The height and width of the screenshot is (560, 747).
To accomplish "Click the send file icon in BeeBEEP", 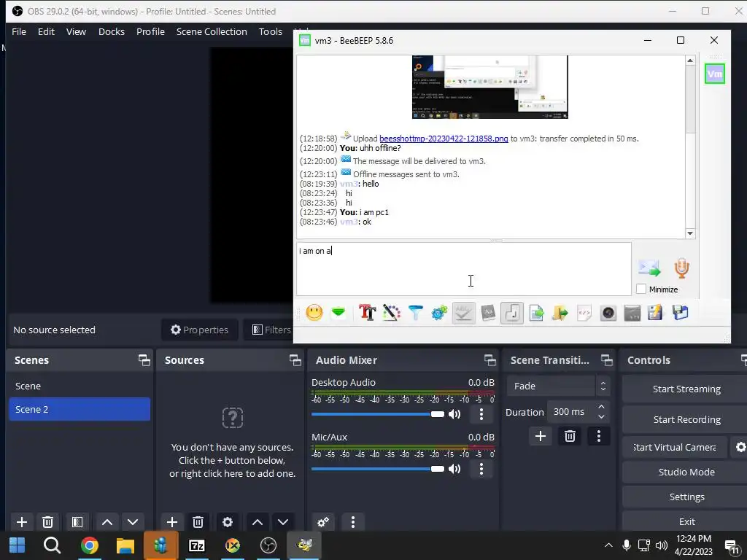I will 536,313.
